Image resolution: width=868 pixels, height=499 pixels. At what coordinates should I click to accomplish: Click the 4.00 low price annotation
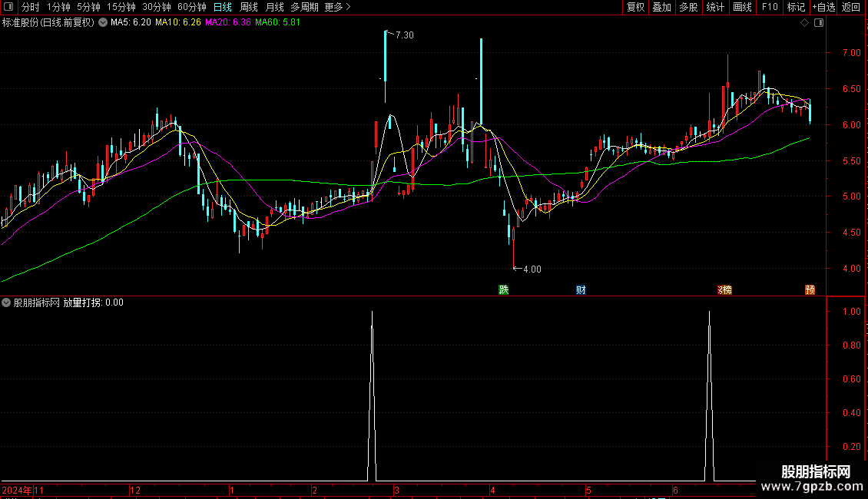[x=532, y=269]
